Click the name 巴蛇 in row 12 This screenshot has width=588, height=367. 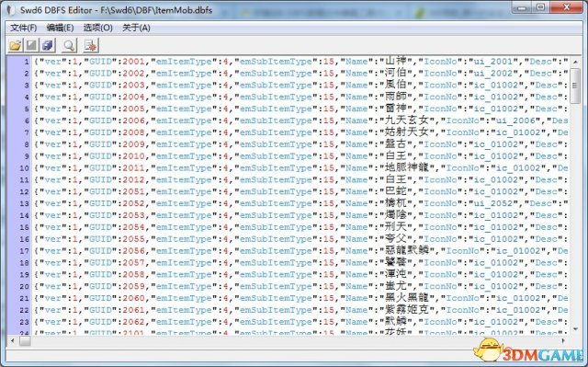(x=396, y=191)
